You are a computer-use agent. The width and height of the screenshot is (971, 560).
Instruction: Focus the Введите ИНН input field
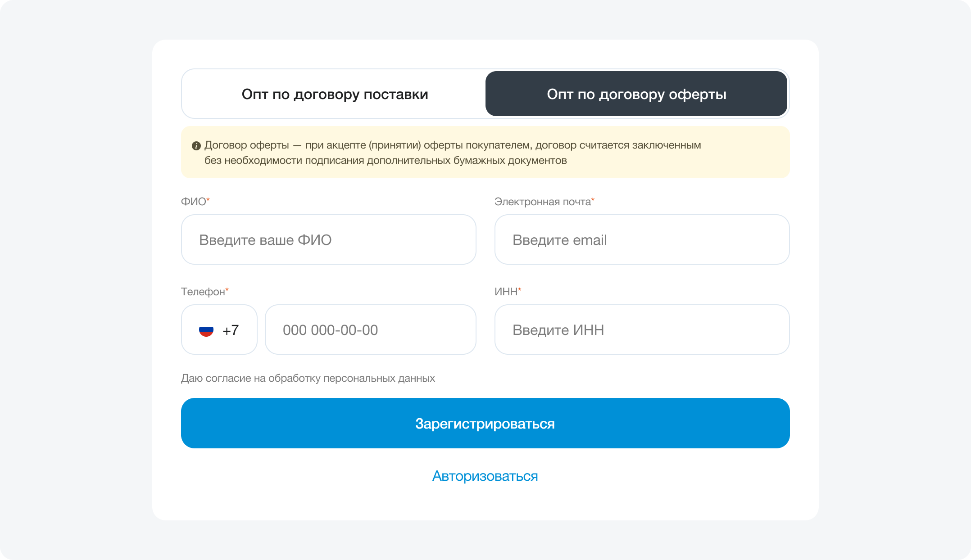tap(642, 330)
